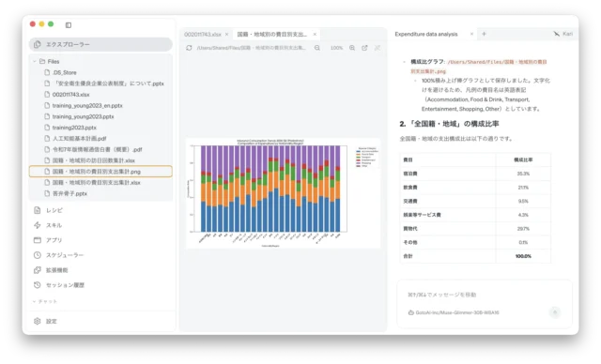Open 国籍・地域別の費目別支出集計.xlsx
Viewport: 601px width, 364px height.
tap(96, 183)
